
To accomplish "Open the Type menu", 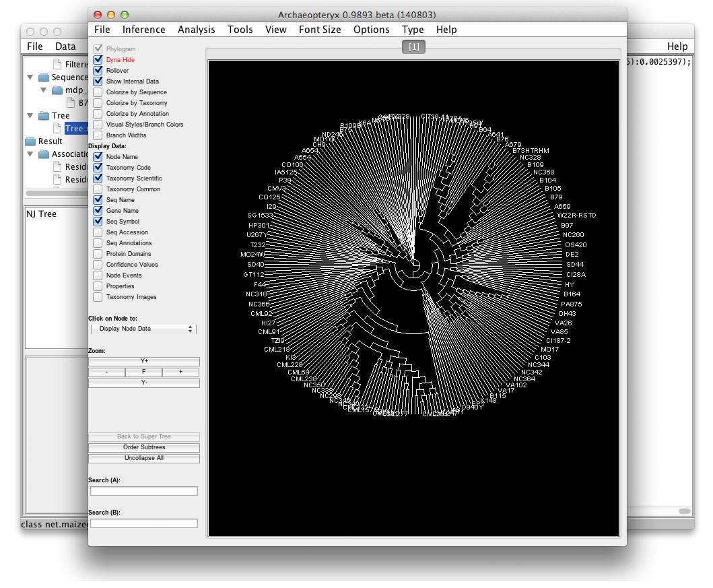I will click(413, 30).
